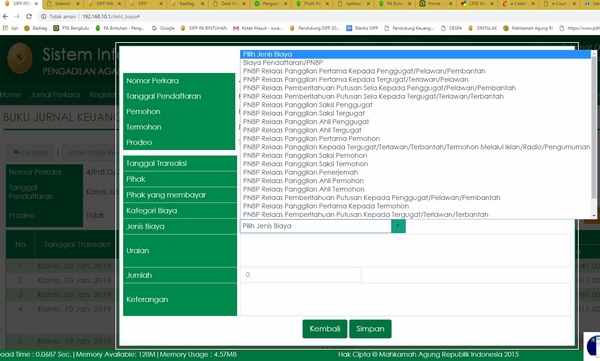This screenshot has width=600, height=361.
Task: Close the first SIPP browser tab
Action: click(x=36, y=3)
